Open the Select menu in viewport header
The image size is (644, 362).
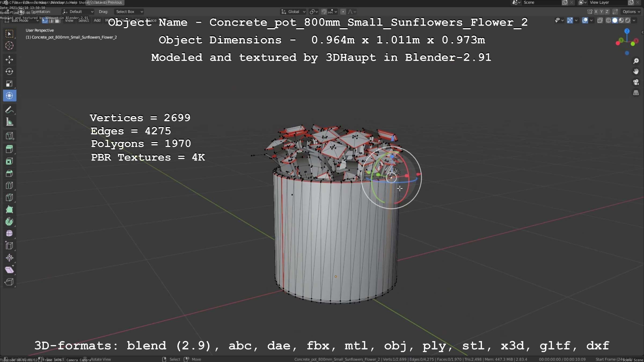click(83, 20)
